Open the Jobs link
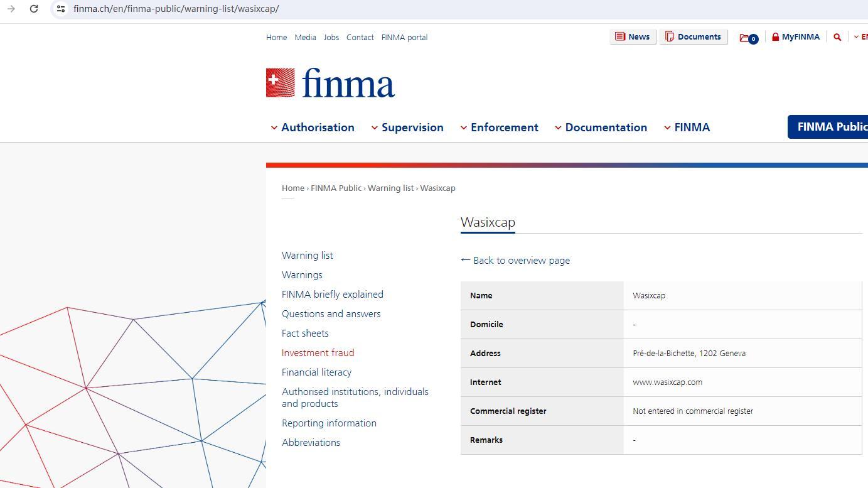The image size is (868, 488). pos(331,38)
